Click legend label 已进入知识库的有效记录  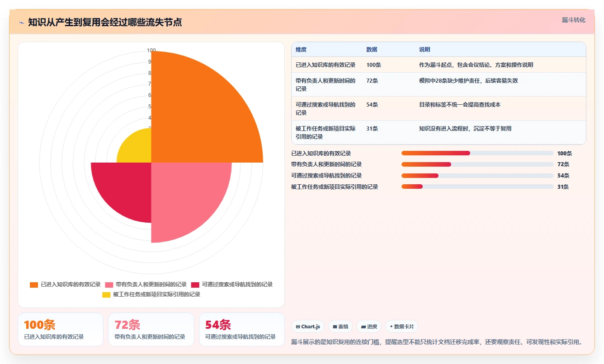(71, 285)
